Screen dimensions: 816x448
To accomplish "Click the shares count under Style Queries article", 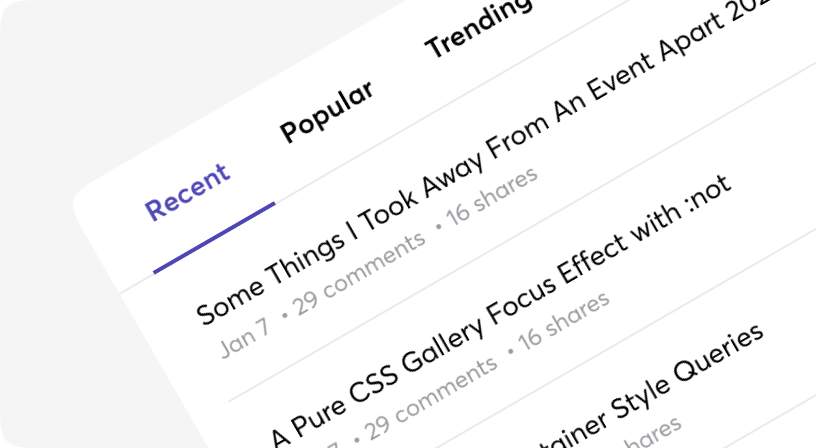I will pyautogui.click(x=651, y=433).
